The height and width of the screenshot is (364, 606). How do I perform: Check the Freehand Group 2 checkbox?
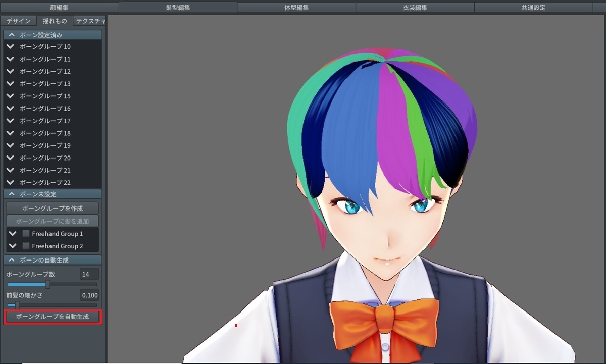point(26,246)
